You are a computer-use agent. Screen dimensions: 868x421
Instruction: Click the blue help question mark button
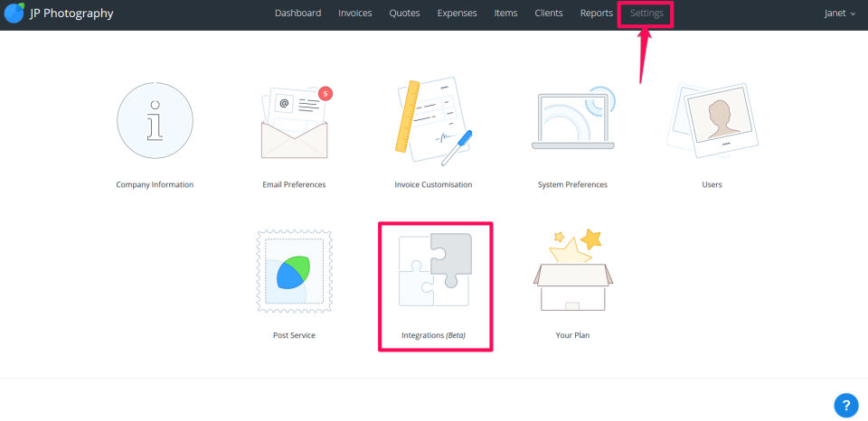pyautogui.click(x=846, y=405)
